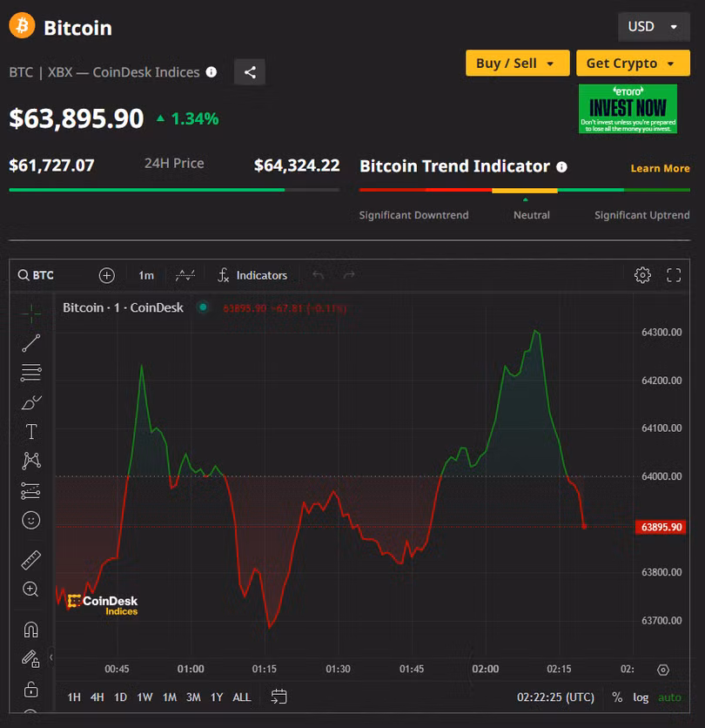The image size is (705, 728).
Task: Expand the Get Crypto dropdown
Action: [633, 63]
